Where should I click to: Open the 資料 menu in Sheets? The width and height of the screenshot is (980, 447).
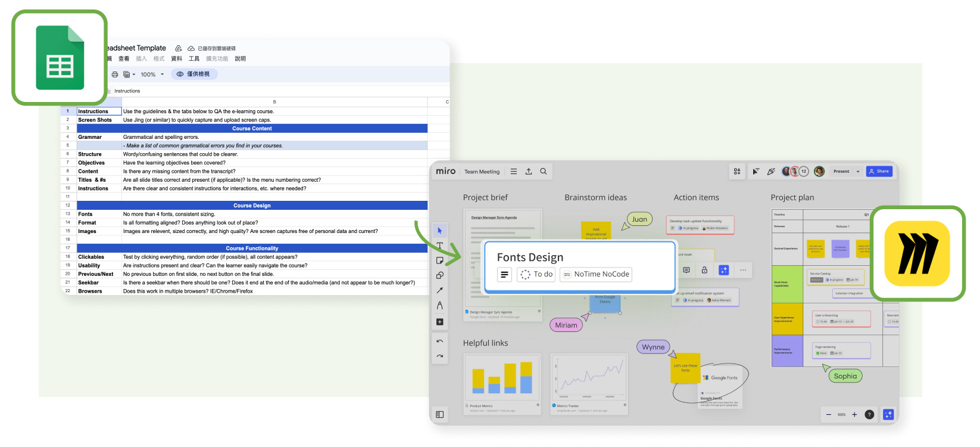176,59
